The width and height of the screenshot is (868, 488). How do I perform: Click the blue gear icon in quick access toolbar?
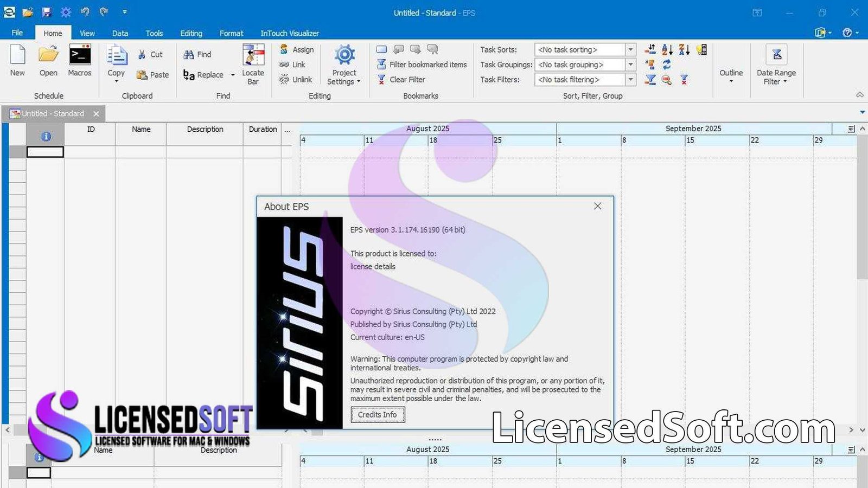click(x=66, y=12)
